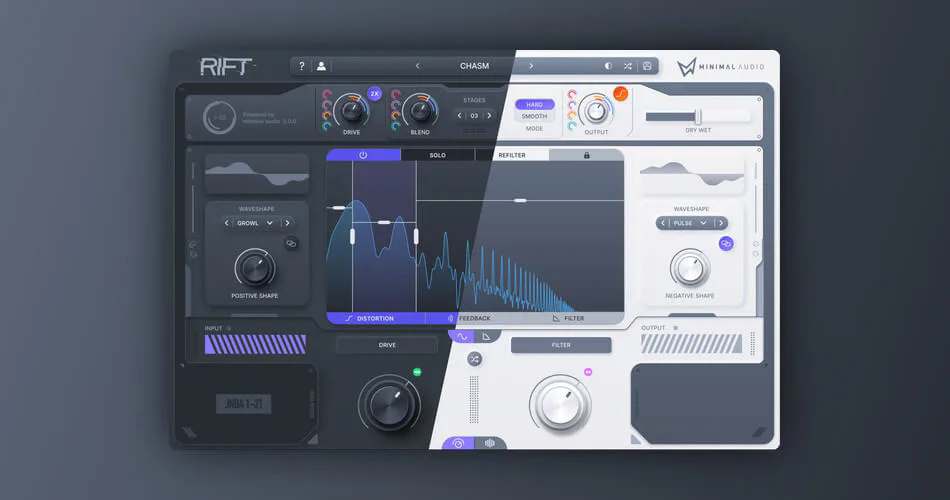Open the help question mark icon
This screenshot has width=950, height=500.
pyautogui.click(x=302, y=66)
